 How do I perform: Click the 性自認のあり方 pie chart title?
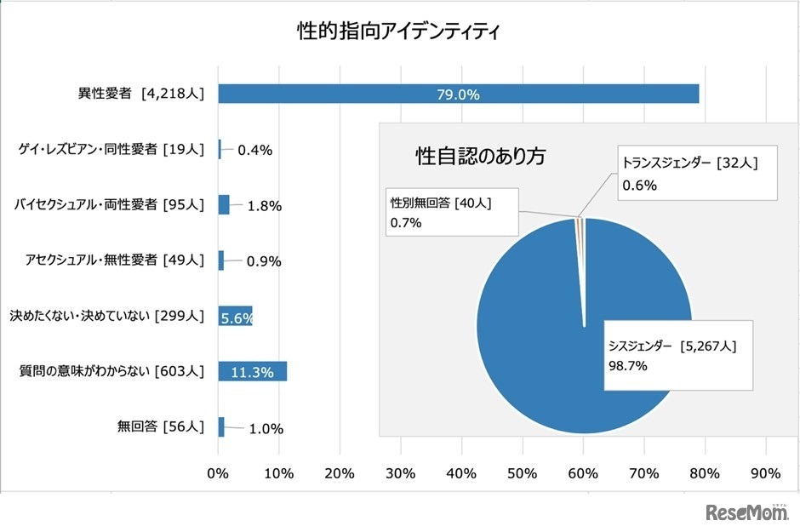(x=480, y=156)
